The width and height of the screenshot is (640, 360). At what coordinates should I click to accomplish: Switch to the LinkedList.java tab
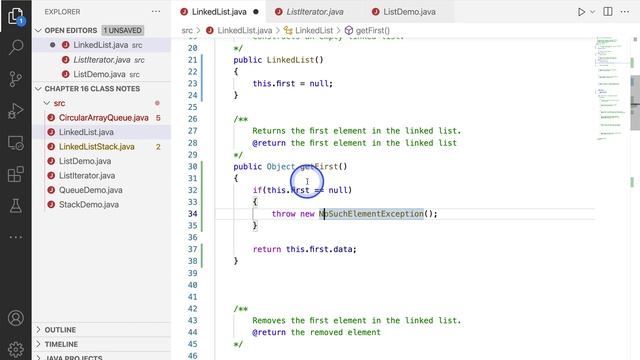[x=219, y=12]
